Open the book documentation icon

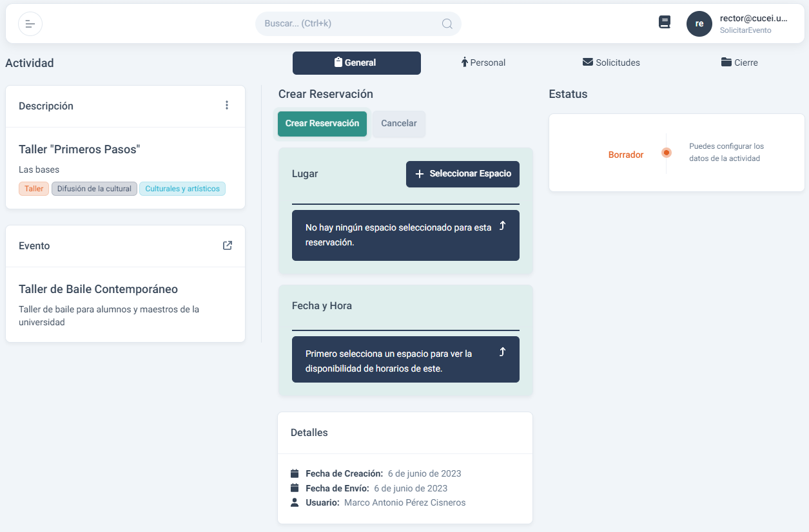tap(665, 23)
